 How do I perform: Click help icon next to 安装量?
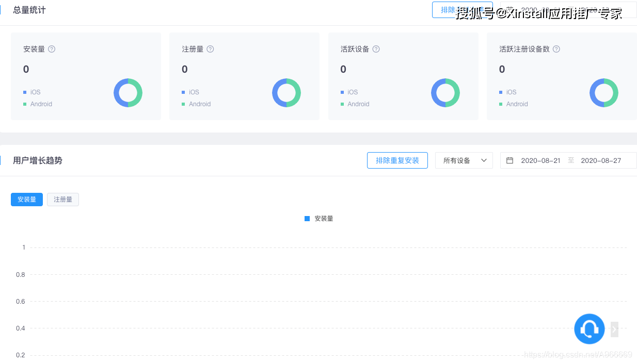pyautogui.click(x=52, y=49)
